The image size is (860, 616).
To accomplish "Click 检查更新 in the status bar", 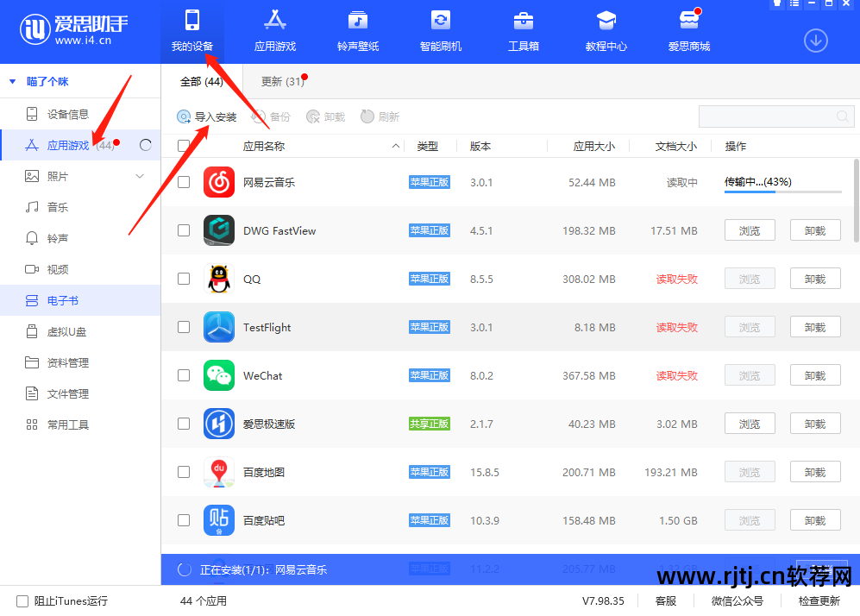I will point(819,601).
